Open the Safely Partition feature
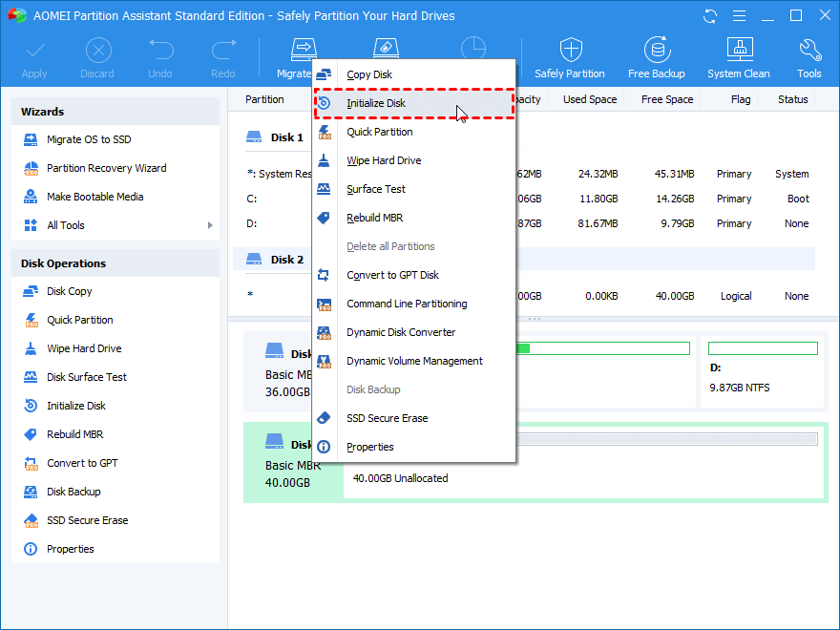 point(570,57)
